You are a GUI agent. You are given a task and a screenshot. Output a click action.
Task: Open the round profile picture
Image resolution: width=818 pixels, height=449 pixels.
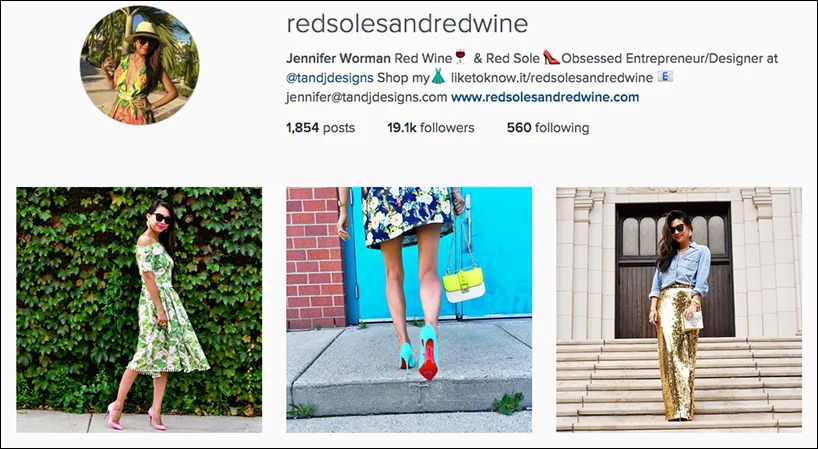coord(139,65)
